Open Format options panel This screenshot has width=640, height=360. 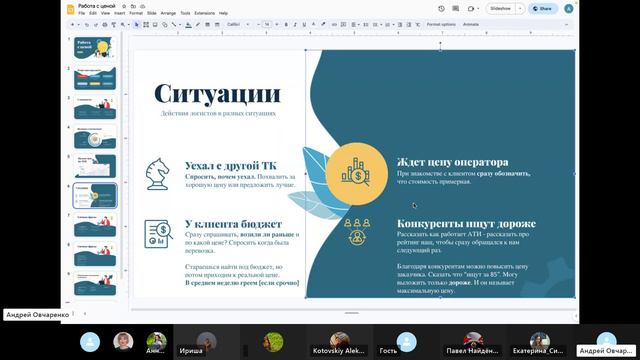441,24
